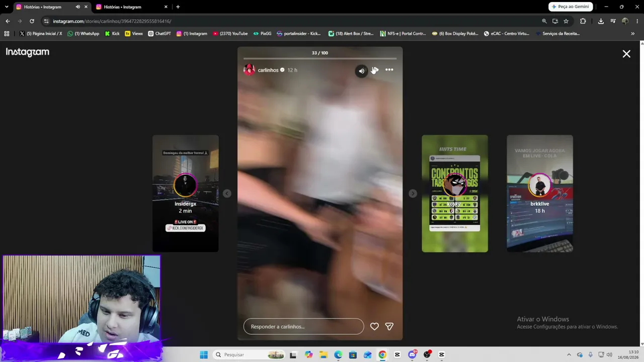Open the zoom magnifier icon in address bar
The image size is (644, 362).
click(x=544, y=21)
